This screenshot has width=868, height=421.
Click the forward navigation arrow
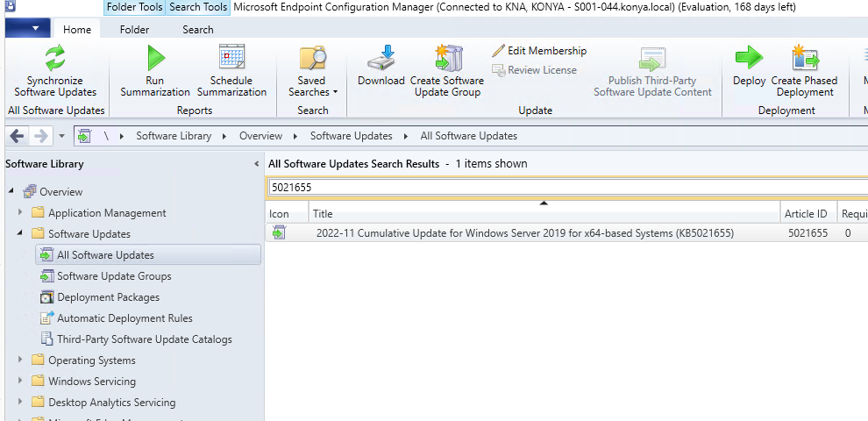41,136
